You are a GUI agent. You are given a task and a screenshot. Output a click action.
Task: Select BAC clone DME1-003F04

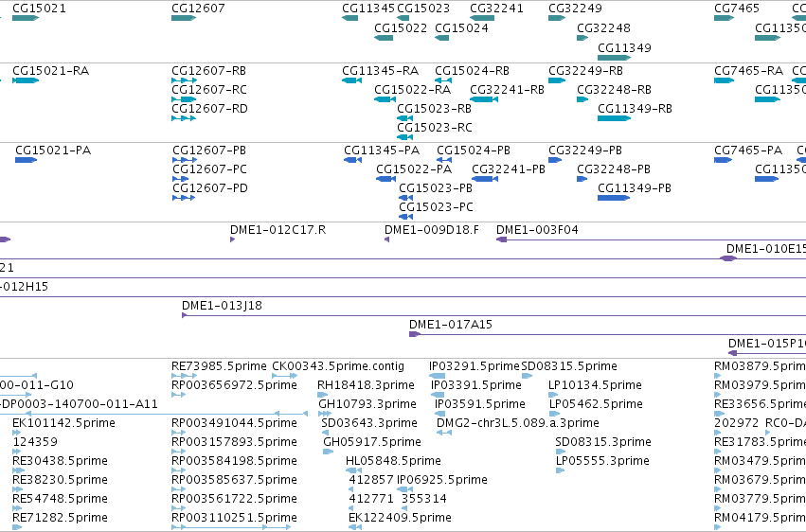click(651, 239)
